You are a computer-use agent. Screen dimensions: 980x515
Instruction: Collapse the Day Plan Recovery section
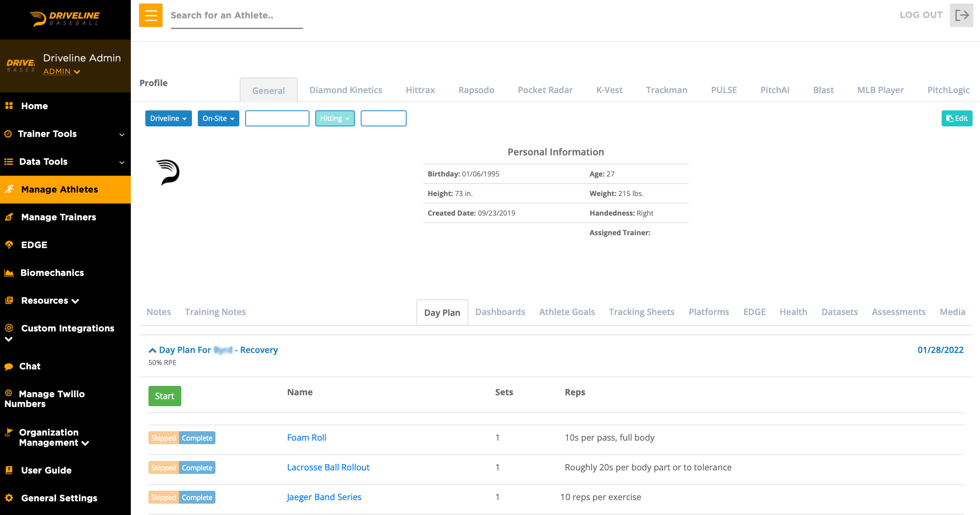click(152, 350)
